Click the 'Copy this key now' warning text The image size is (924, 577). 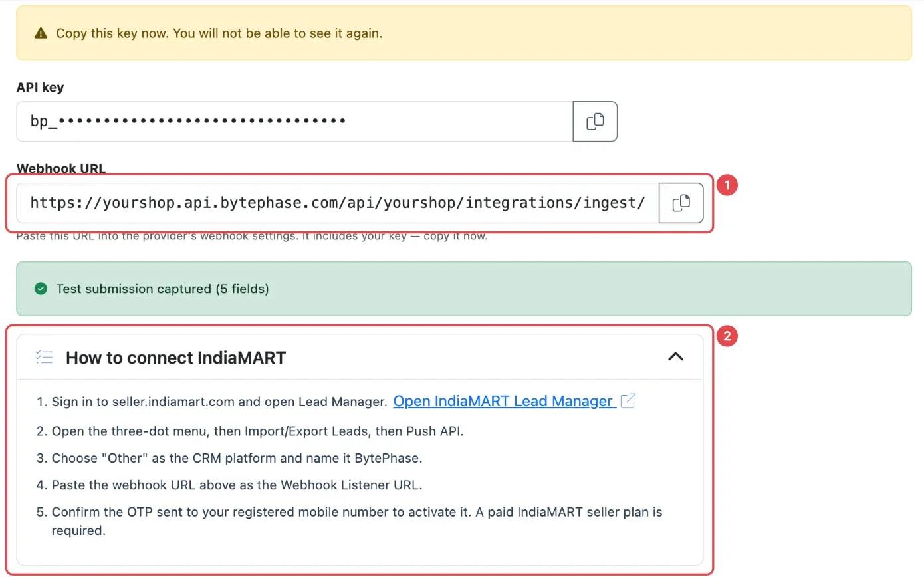point(219,33)
